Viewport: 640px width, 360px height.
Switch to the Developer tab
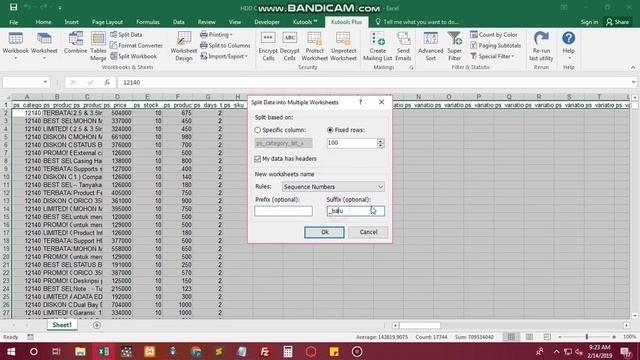pos(267,22)
